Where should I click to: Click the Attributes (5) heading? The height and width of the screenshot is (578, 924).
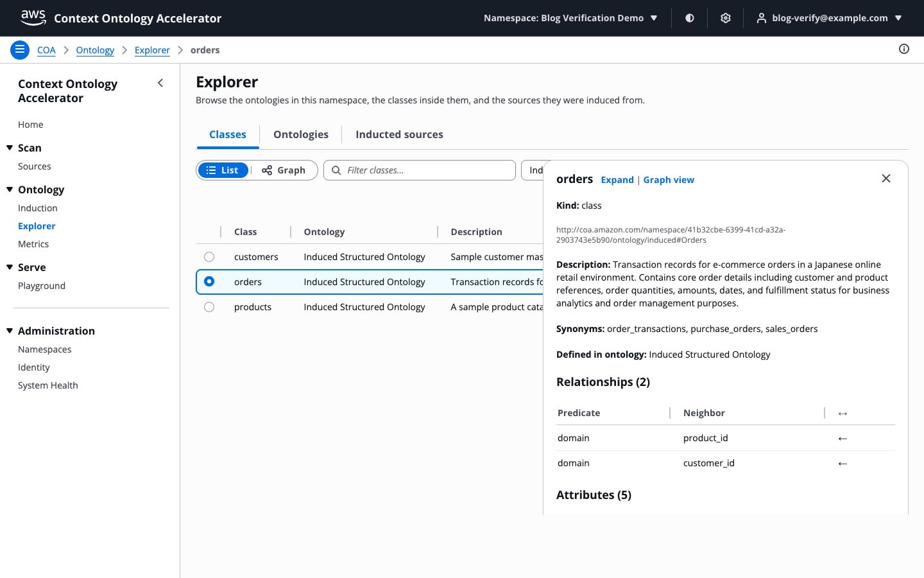coord(594,495)
